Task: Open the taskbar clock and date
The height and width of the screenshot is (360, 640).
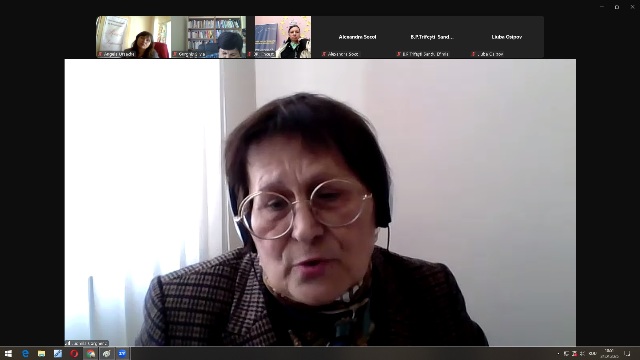Action: [x=609, y=353]
